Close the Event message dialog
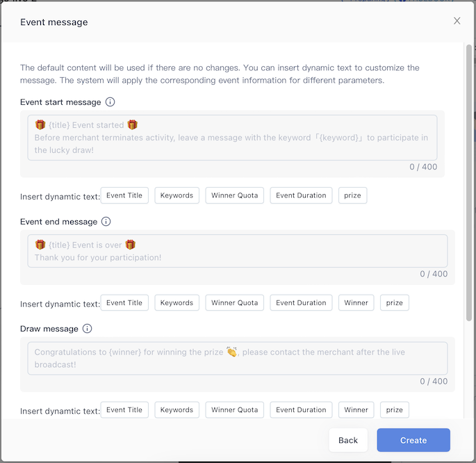The height and width of the screenshot is (463, 476). [x=457, y=21]
